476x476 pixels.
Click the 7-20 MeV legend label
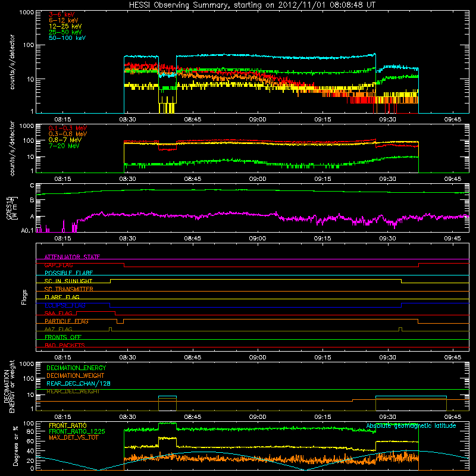pyautogui.click(x=64, y=146)
